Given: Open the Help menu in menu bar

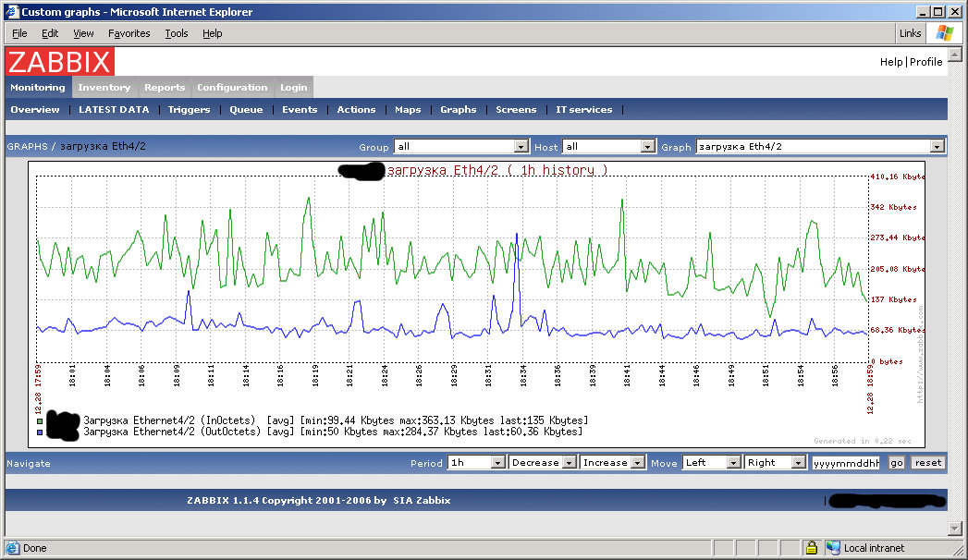Looking at the screenshot, I should coord(213,33).
